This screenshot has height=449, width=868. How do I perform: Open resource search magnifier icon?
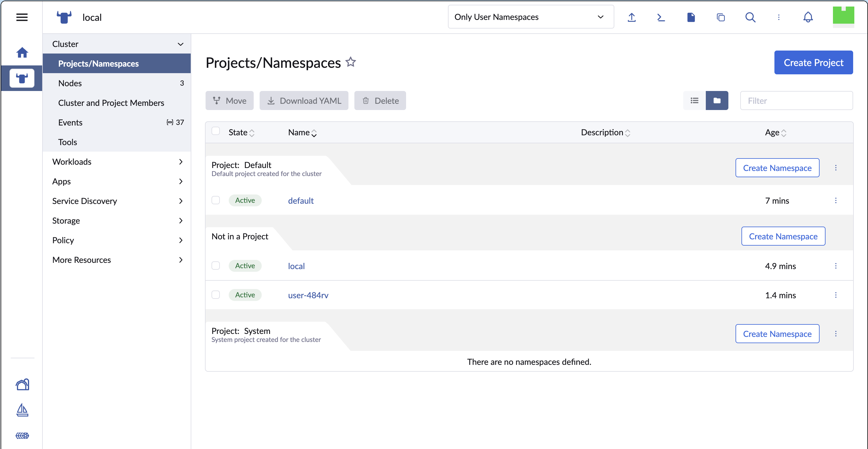click(x=750, y=17)
